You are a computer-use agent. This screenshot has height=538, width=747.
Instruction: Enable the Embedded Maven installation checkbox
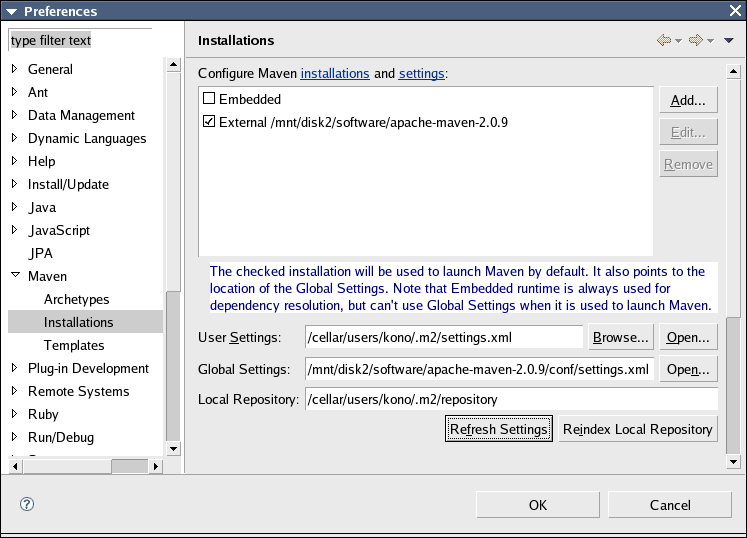pyautogui.click(x=209, y=99)
